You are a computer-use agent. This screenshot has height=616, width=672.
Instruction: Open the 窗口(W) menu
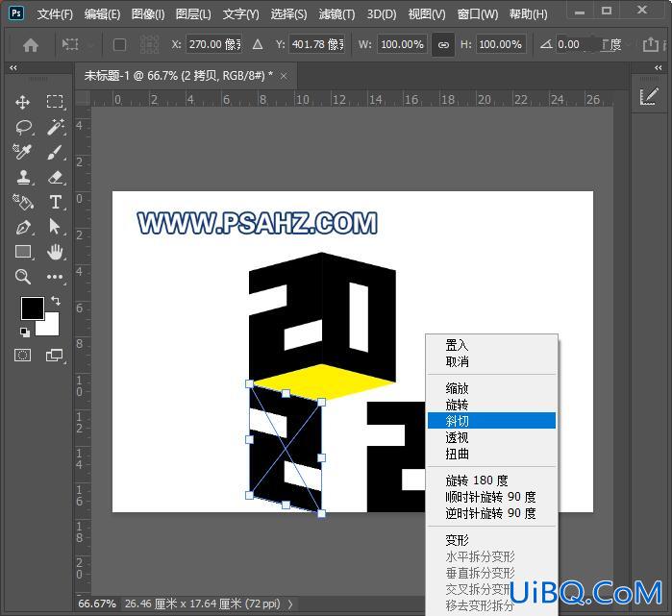tap(478, 14)
